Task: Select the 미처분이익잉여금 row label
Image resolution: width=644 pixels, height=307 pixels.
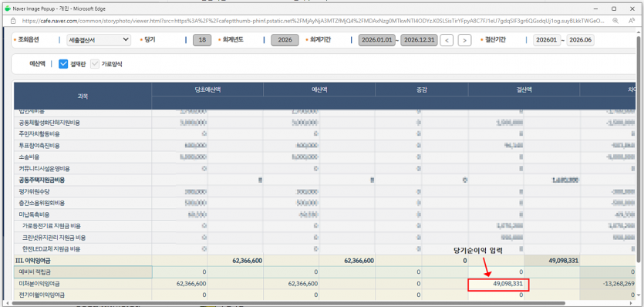Action: coord(39,284)
